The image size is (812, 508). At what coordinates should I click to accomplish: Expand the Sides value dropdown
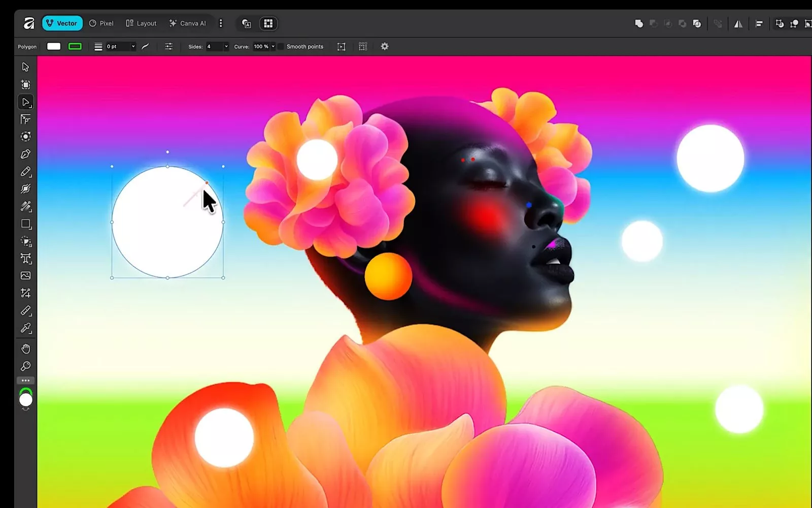[226, 47]
